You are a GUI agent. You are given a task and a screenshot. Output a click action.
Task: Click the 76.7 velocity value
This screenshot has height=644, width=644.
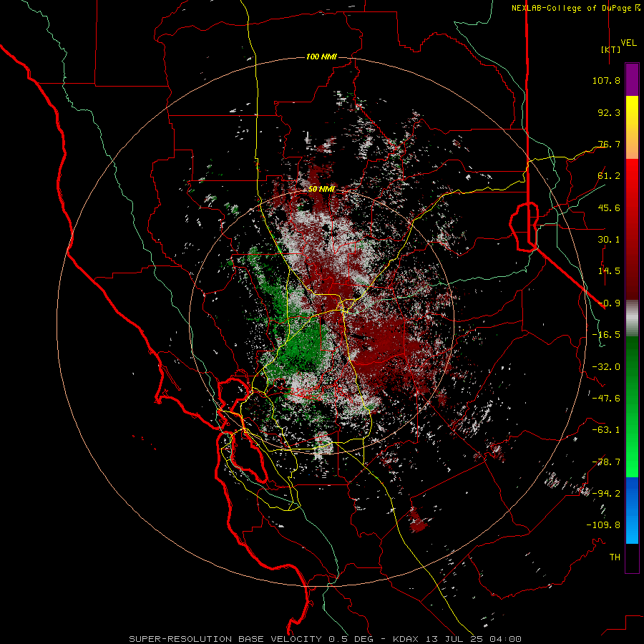tap(609, 144)
